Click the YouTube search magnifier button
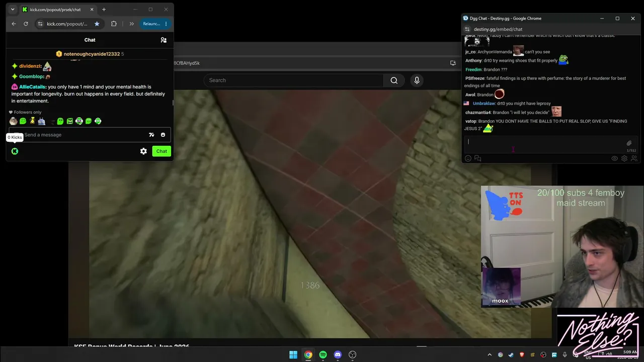Viewport: 644px width, 362px height. pos(394,80)
